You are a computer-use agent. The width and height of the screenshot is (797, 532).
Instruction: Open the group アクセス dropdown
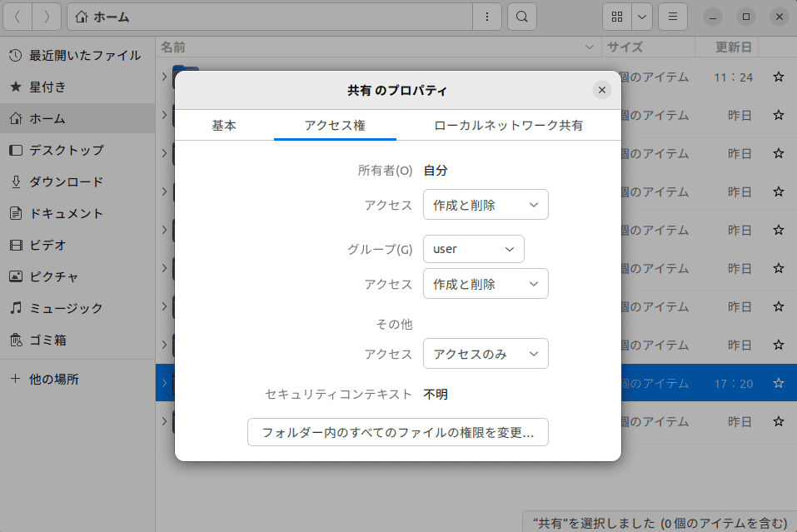click(486, 284)
